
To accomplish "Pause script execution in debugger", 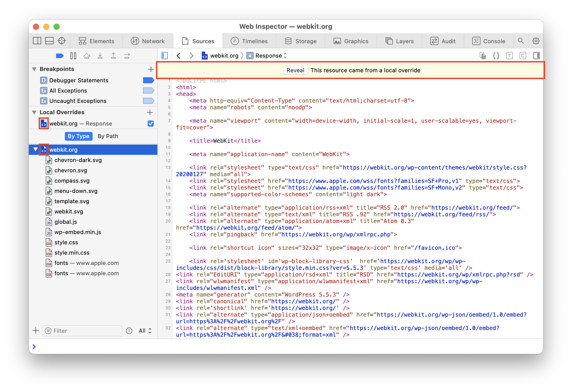I will (73, 56).
